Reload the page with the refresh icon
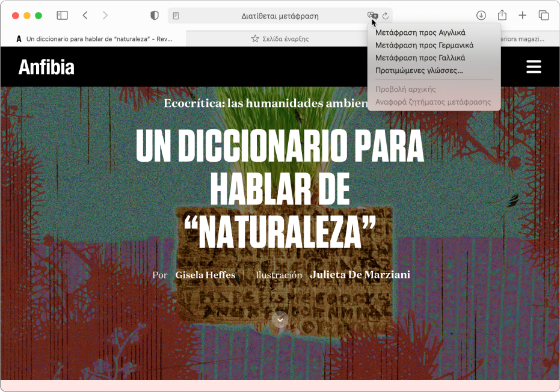 pyautogui.click(x=386, y=16)
